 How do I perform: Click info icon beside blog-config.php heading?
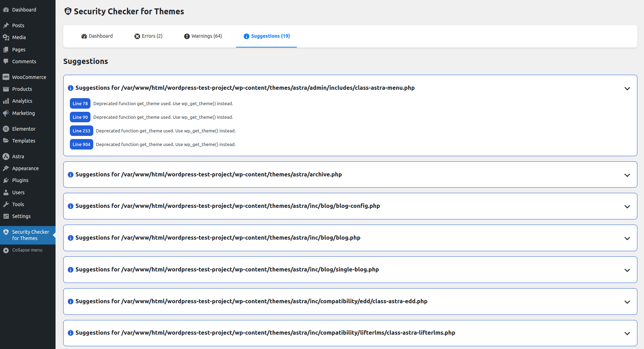click(x=71, y=206)
